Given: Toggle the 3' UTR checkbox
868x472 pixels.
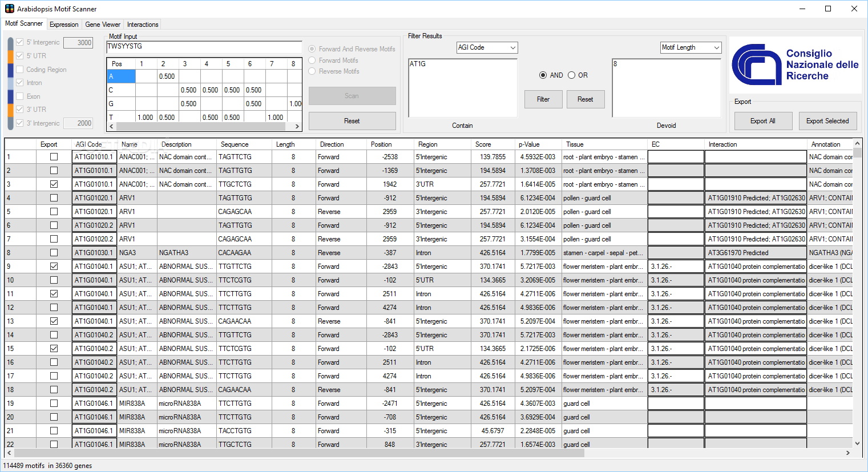Looking at the screenshot, I should point(20,110).
